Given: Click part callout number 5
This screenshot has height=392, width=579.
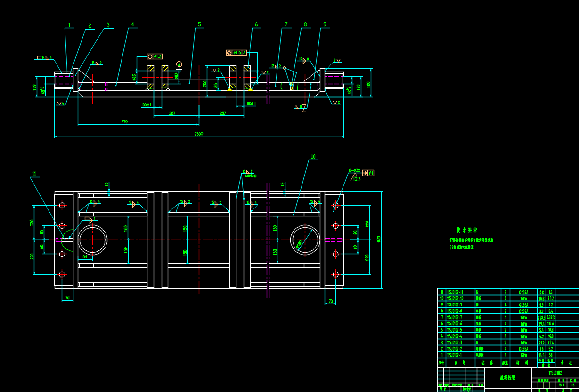Looking at the screenshot, I should pyautogui.click(x=199, y=24).
